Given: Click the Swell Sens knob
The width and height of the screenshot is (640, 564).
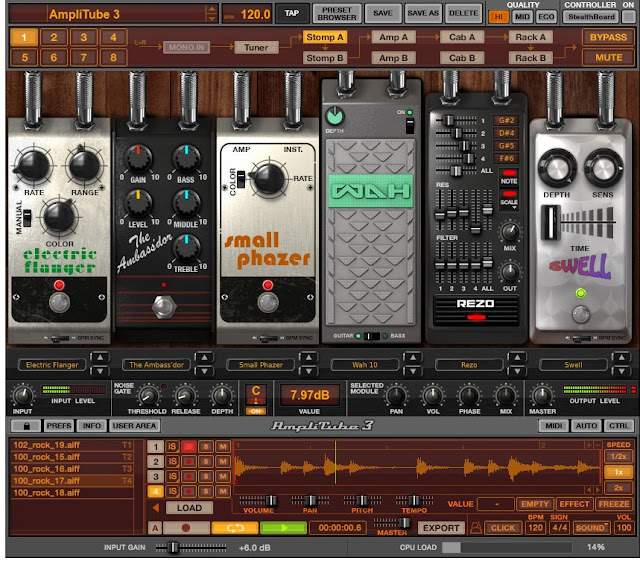Looking at the screenshot, I should (602, 168).
